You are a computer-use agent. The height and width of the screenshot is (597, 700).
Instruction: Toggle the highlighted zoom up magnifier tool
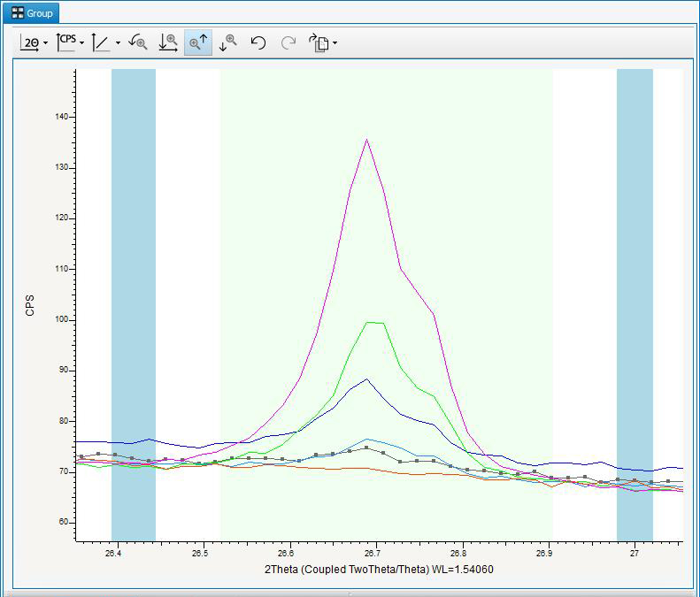point(198,42)
